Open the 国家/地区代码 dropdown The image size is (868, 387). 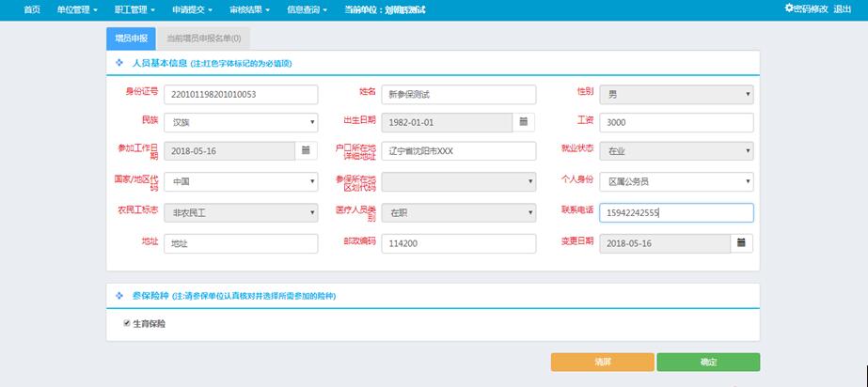(241, 181)
